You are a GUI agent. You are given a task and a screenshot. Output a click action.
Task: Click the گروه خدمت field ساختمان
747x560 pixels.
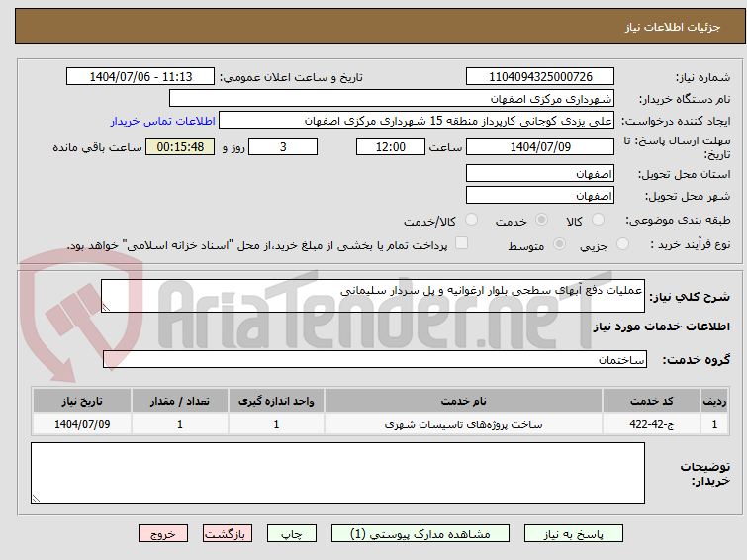click(x=375, y=359)
